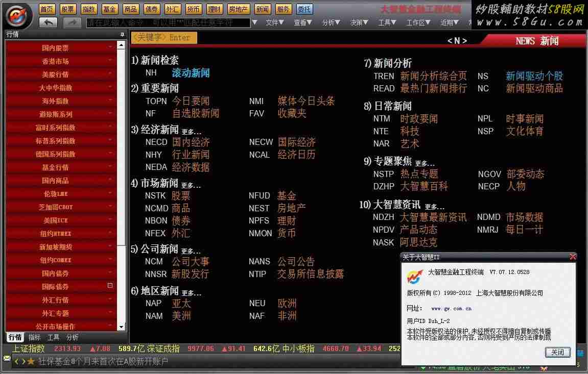This screenshot has height=374, width=588.
Task: Open the mail envelope icon in status bar
Action: 7,358
